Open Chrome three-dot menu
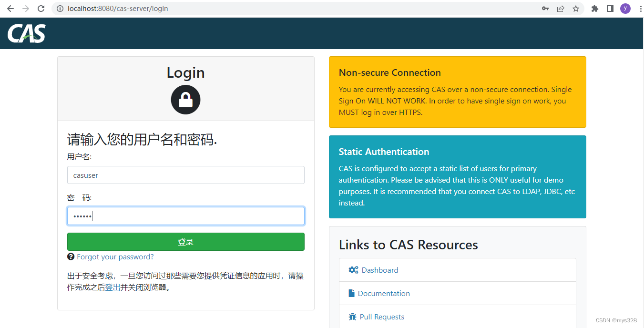Viewport: 644px width, 328px height. click(x=640, y=9)
